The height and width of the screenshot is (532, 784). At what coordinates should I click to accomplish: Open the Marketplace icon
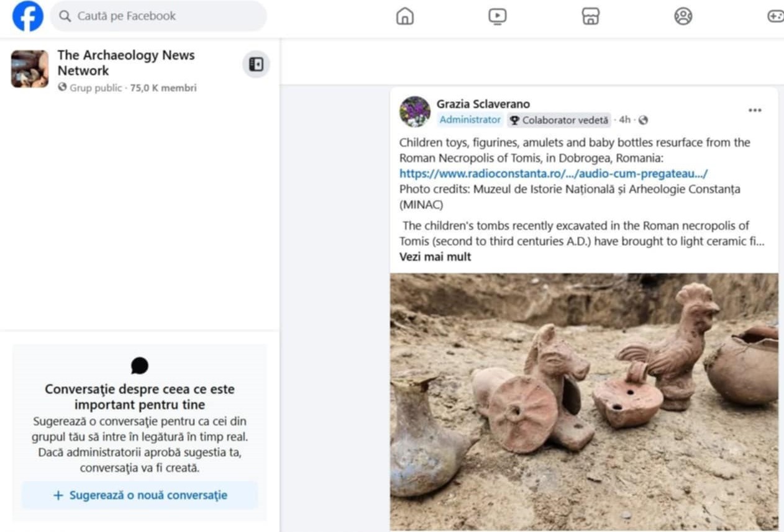590,16
